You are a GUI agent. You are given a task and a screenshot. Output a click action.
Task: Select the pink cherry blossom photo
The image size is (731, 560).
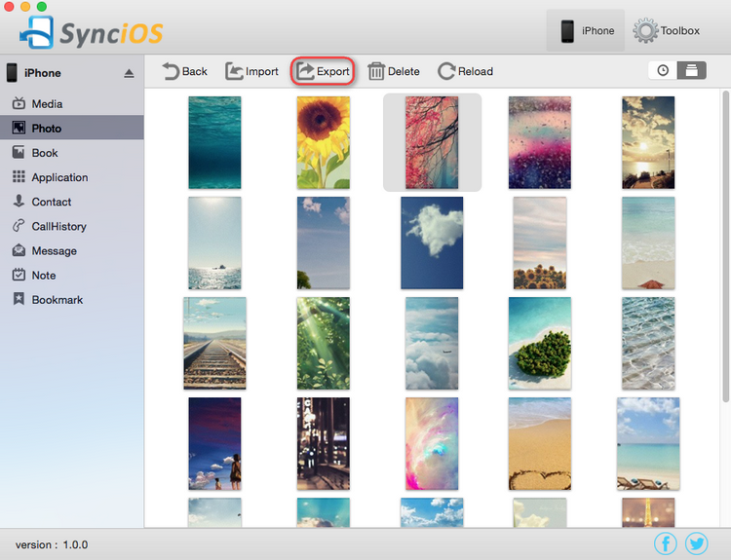(432, 142)
